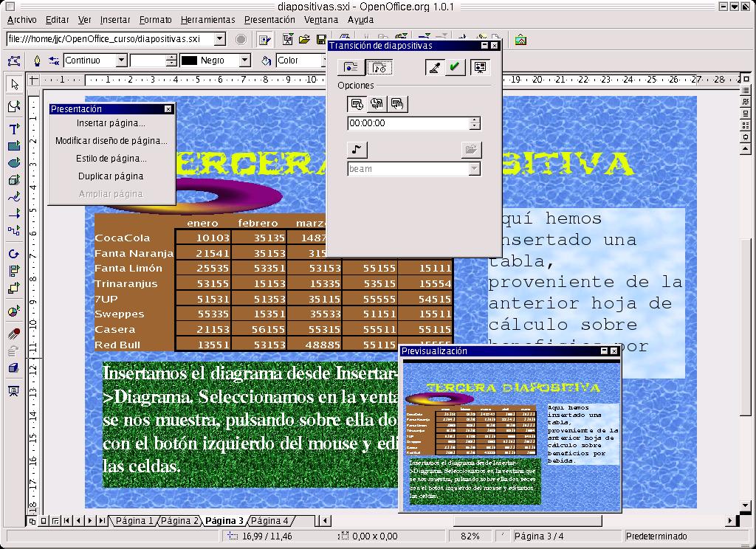Viewport: 756px width, 549px height.
Task: Select the arrow Select tool
Action: [14, 84]
